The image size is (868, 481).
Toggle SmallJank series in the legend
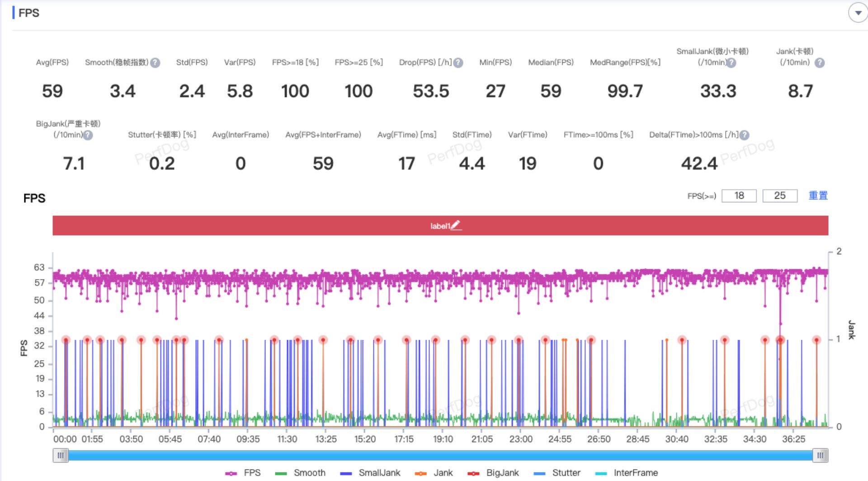tap(370, 473)
